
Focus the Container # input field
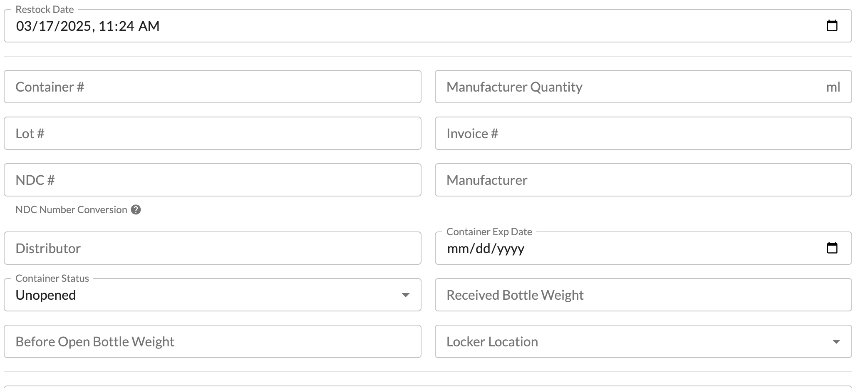coord(213,87)
